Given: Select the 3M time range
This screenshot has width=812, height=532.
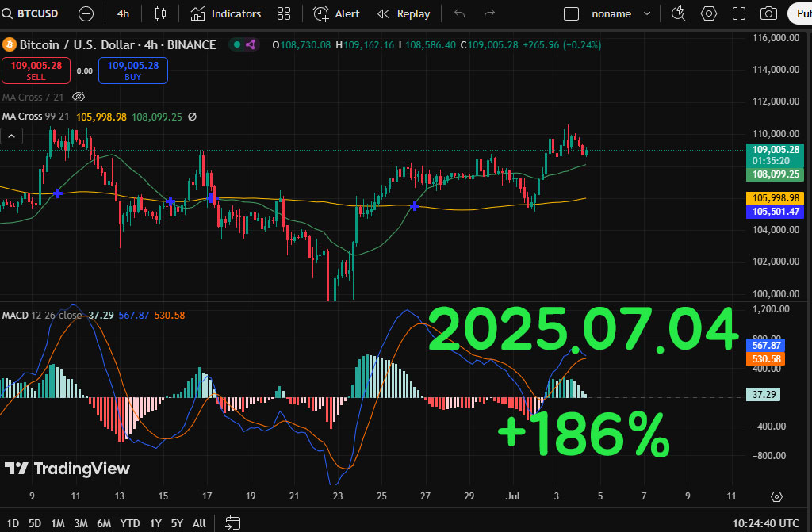Looking at the screenshot, I should (x=80, y=523).
